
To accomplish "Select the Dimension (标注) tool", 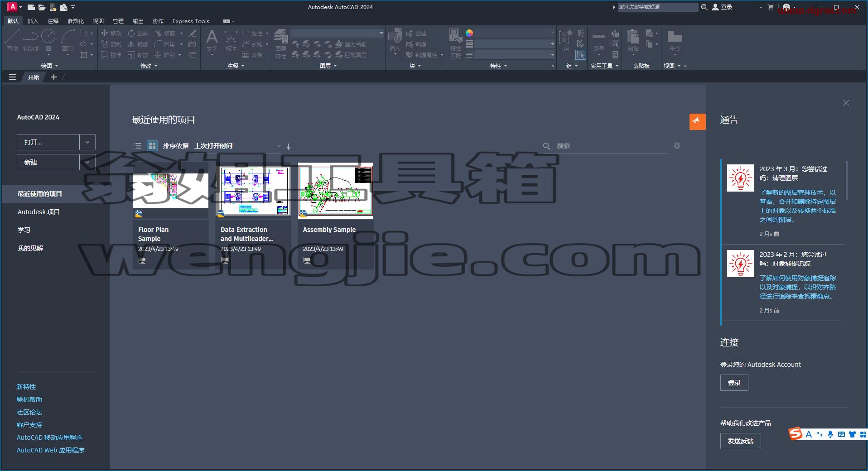I will pyautogui.click(x=231, y=40).
